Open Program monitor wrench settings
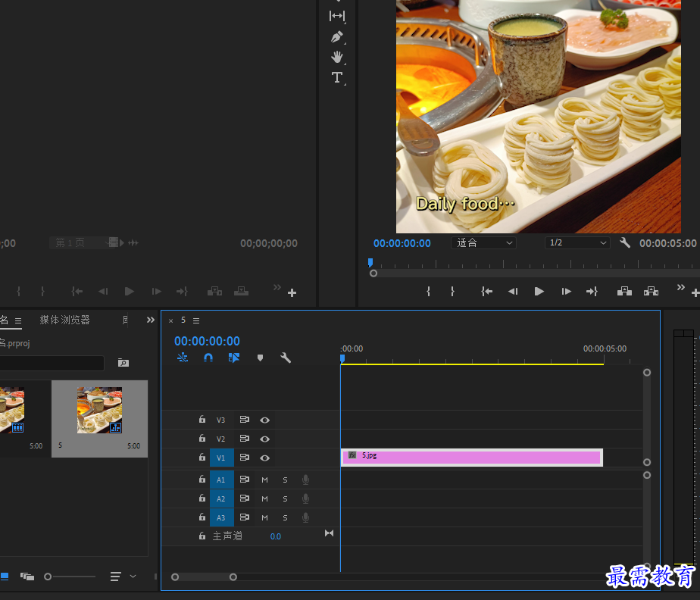Screen dimensions: 700x600 pos(625,243)
